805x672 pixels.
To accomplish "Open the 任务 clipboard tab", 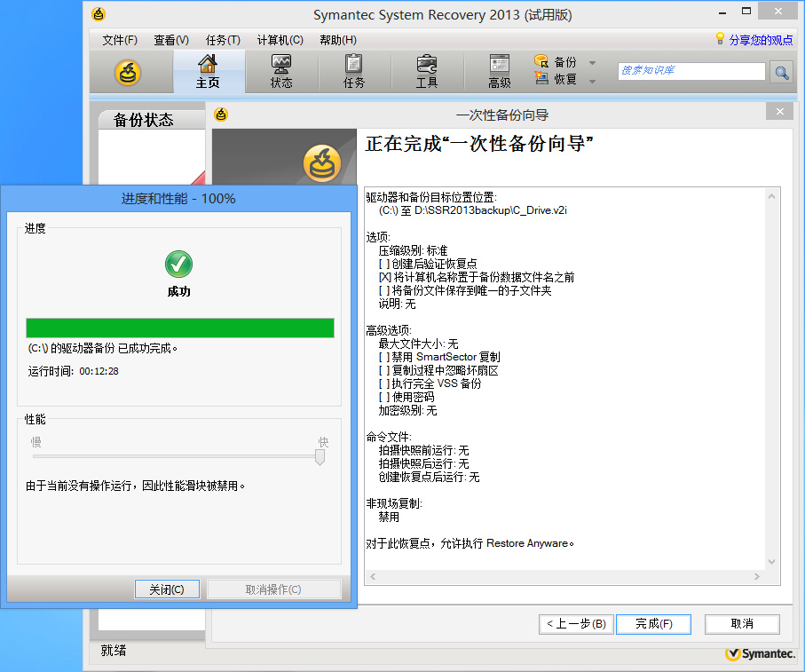I will coord(354,71).
